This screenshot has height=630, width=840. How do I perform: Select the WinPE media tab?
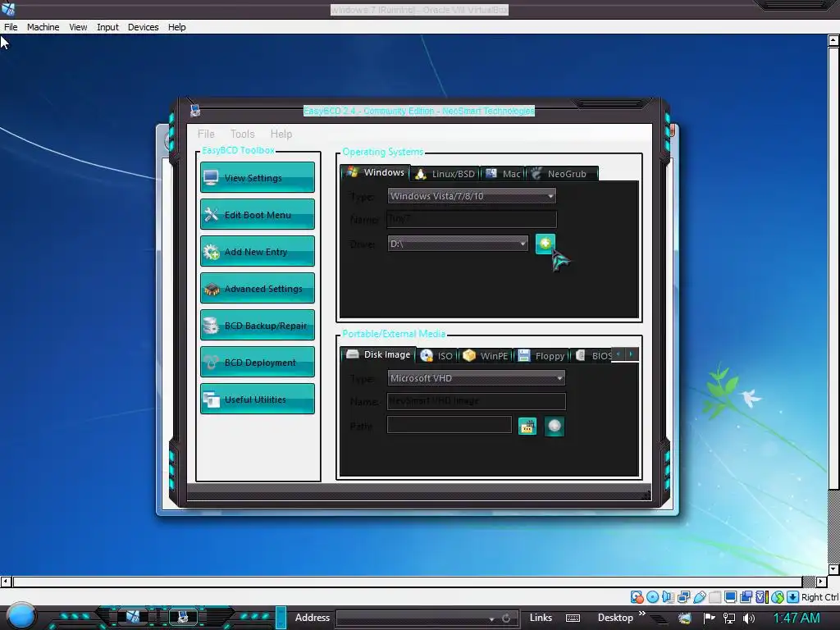[486, 356]
